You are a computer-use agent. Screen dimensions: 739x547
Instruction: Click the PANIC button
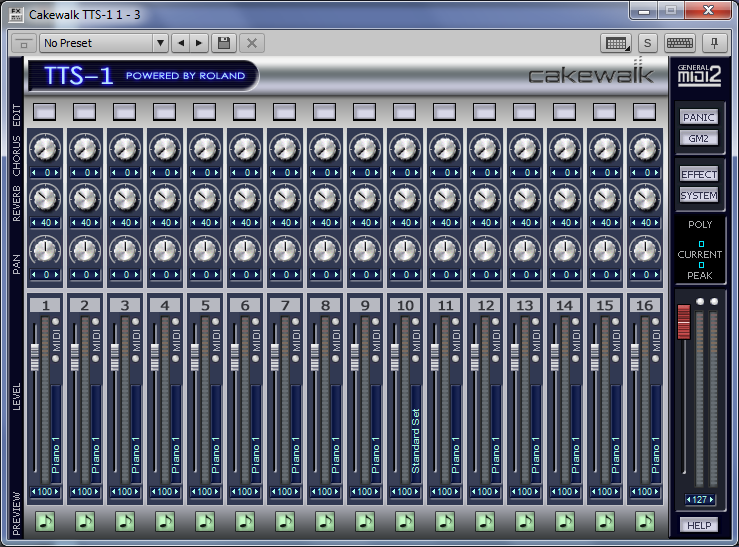(x=698, y=117)
